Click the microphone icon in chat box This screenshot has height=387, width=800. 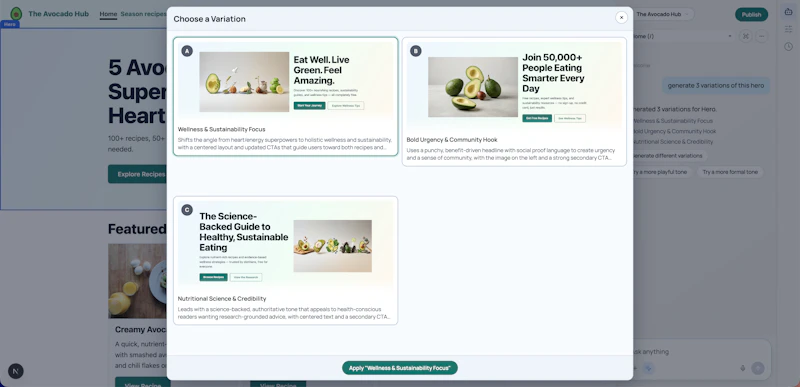tap(742, 368)
